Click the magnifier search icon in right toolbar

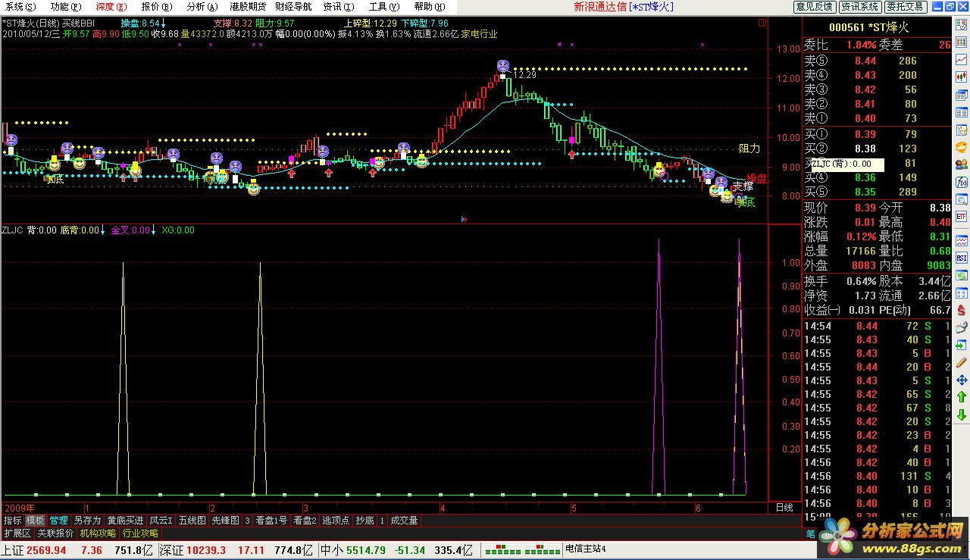[x=961, y=199]
